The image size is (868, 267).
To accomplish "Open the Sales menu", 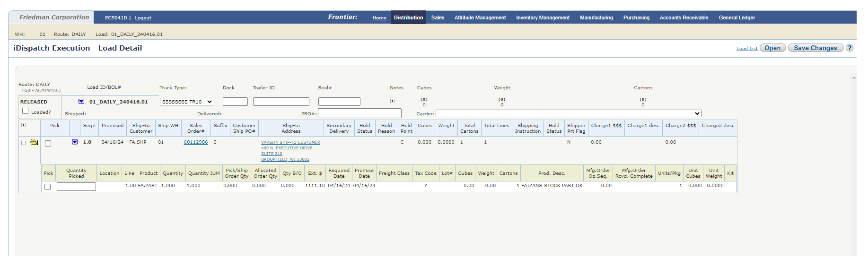I will [438, 17].
